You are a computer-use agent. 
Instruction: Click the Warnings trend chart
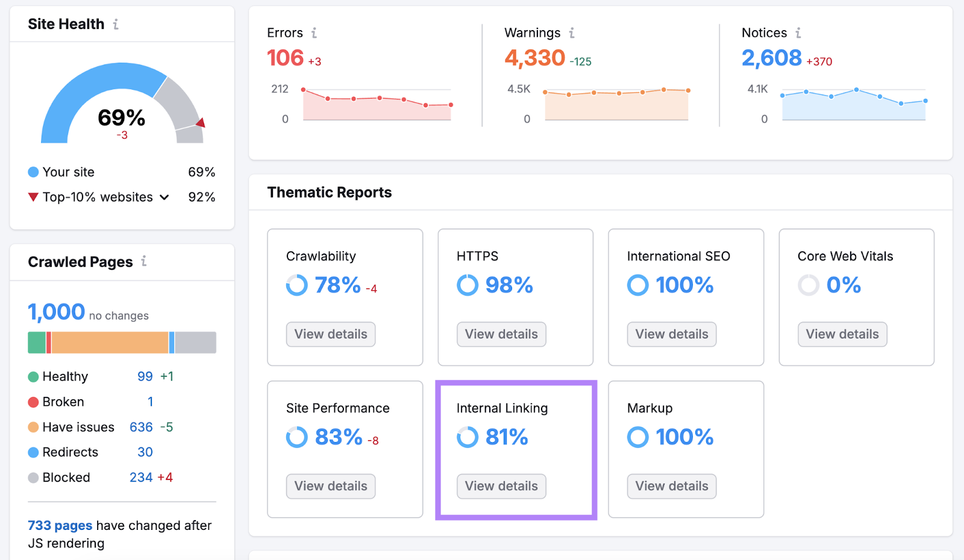616,104
